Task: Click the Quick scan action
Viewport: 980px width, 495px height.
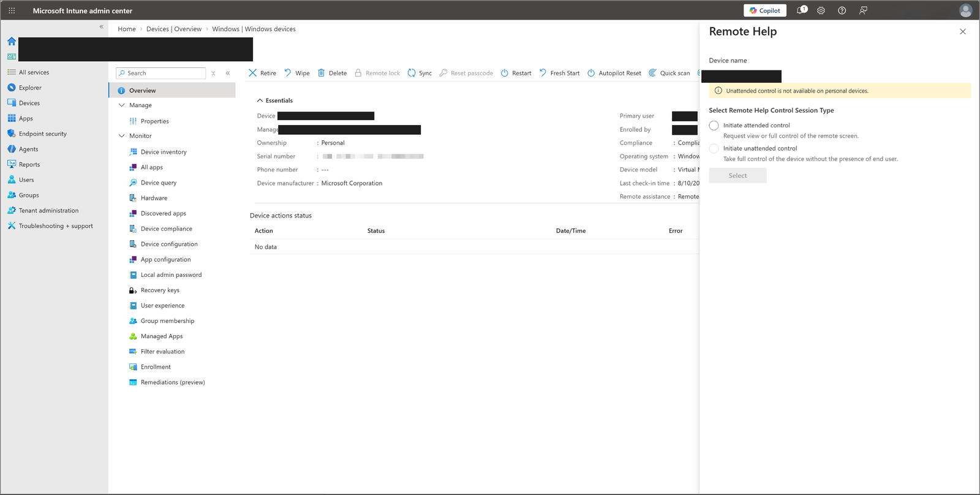Action: 669,73
